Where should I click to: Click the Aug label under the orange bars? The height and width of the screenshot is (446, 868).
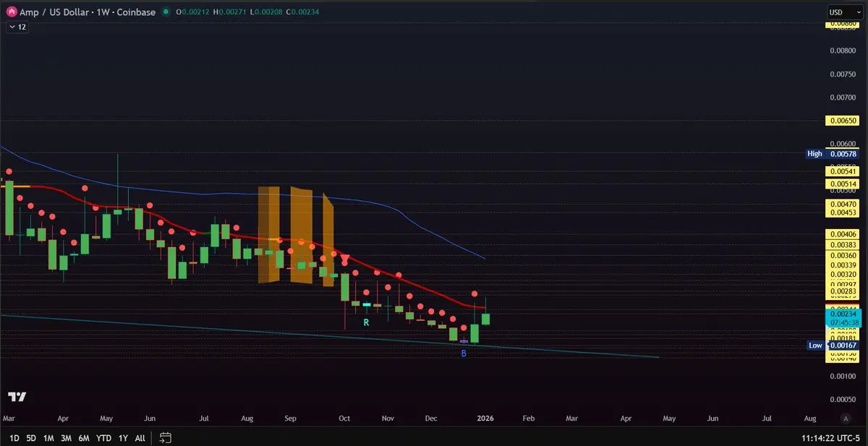(x=247, y=419)
